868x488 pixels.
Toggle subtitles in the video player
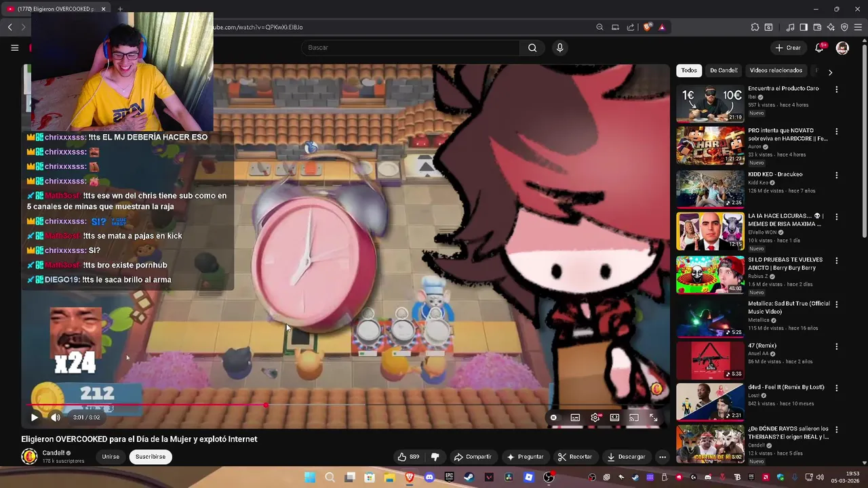(575, 418)
